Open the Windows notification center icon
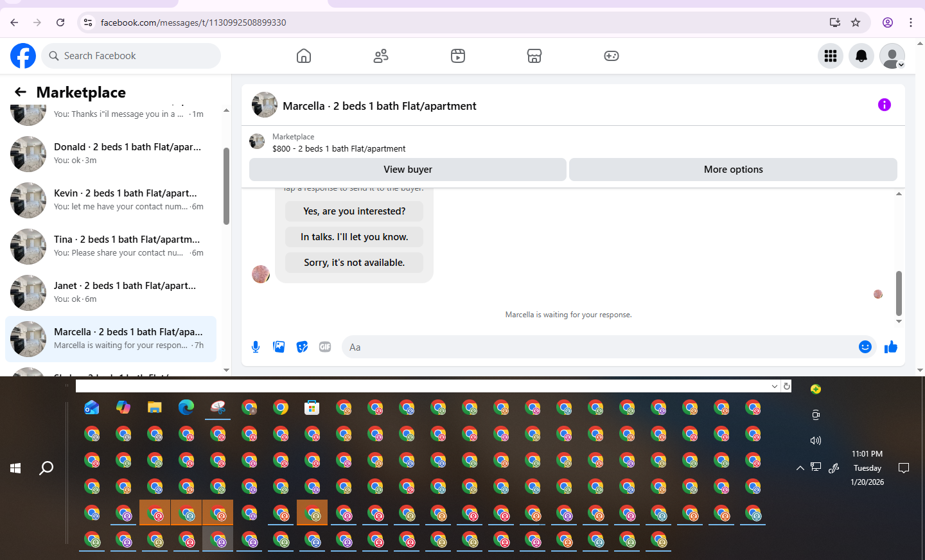Screen dimensions: 925x560 pyautogui.click(x=904, y=468)
